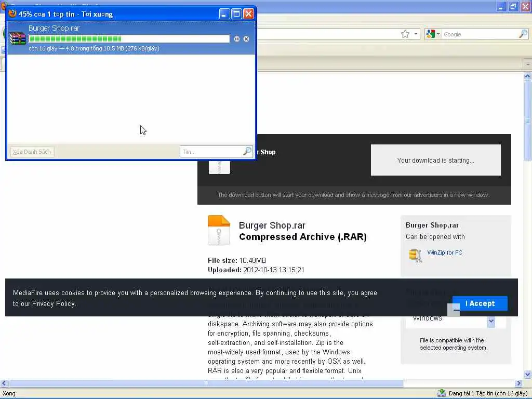
Task: Click the vertical scrollbar down arrow
Action: (x=527, y=375)
